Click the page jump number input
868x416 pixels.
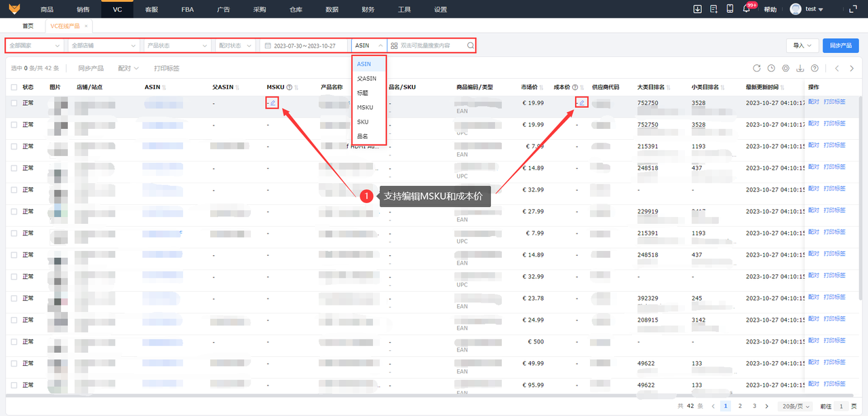click(841, 406)
